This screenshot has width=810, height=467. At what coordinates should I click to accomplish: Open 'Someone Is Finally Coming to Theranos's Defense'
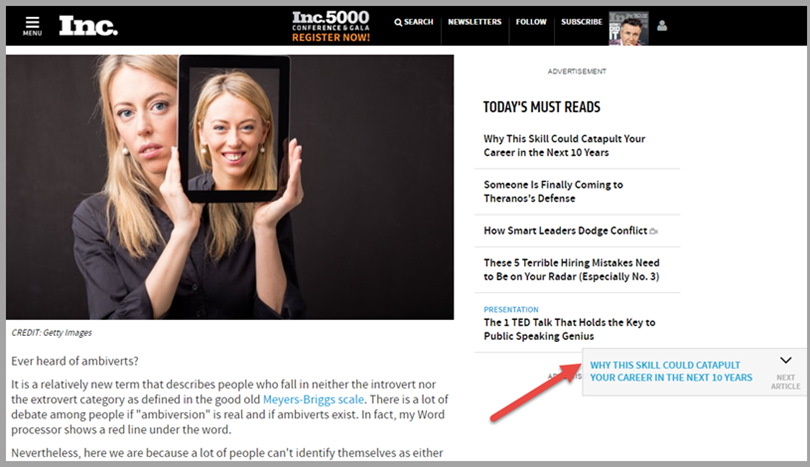(x=553, y=191)
